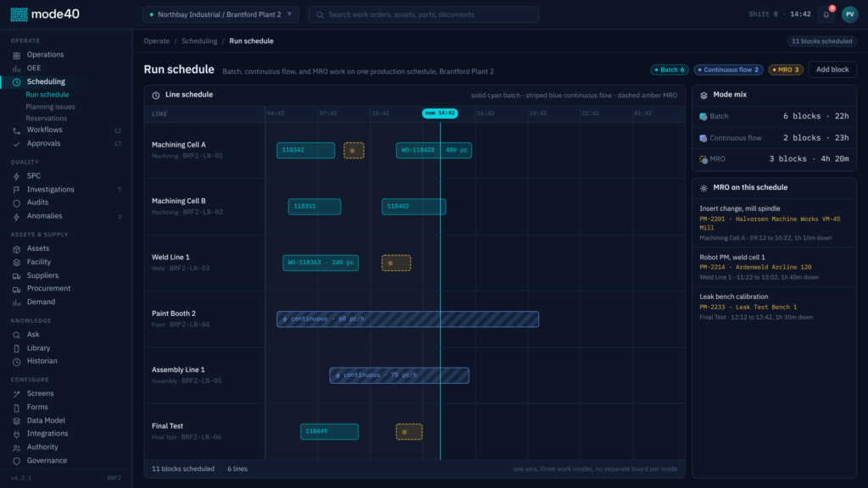Viewport: 868px width, 488px height.
Task: Click the Anomalies lightning icon
Action: (17, 216)
